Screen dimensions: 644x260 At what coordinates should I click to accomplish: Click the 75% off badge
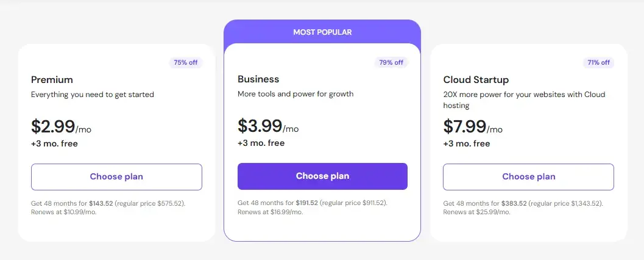[x=186, y=62]
